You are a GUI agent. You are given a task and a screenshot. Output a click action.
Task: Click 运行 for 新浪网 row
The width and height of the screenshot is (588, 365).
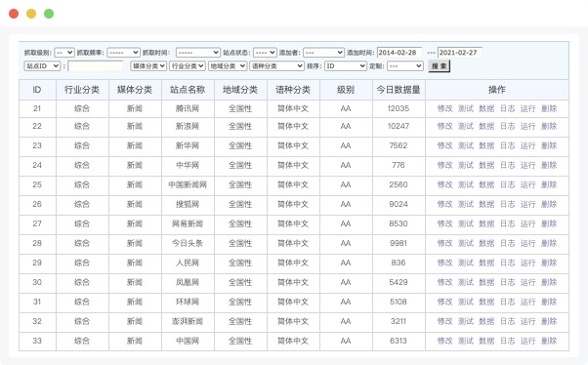coord(528,126)
